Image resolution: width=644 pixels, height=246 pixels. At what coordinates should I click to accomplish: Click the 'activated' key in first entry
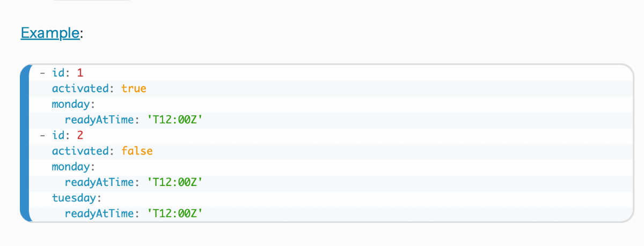pyautogui.click(x=80, y=88)
